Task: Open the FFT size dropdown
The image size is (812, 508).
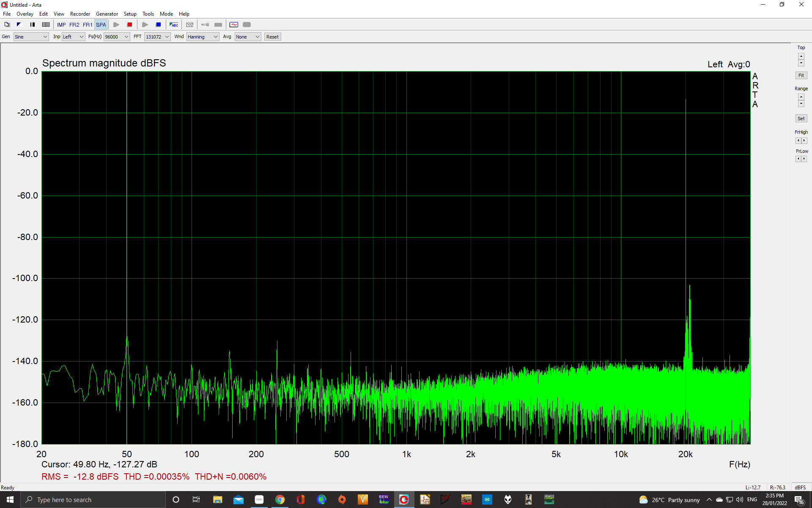Action: click(x=157, y=37)
